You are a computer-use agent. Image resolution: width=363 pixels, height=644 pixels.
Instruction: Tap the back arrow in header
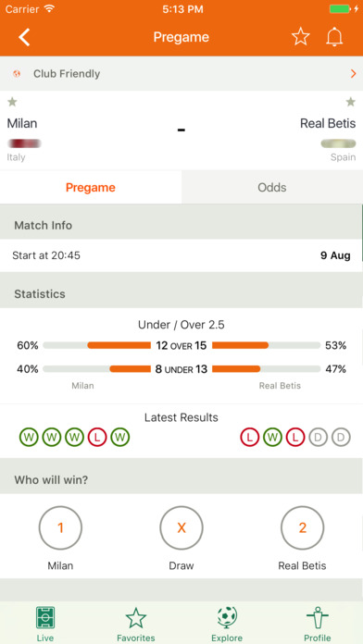click(x=24, y=37)
